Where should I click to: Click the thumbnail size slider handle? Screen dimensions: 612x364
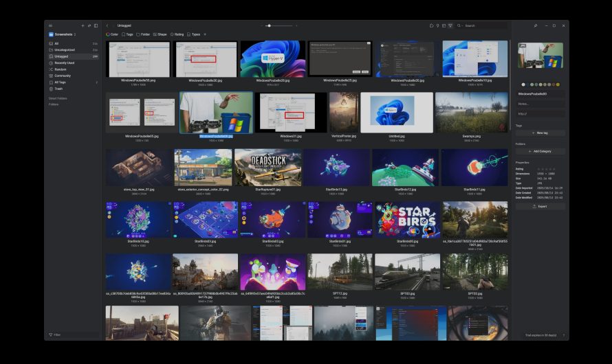[x=269, y=25]
